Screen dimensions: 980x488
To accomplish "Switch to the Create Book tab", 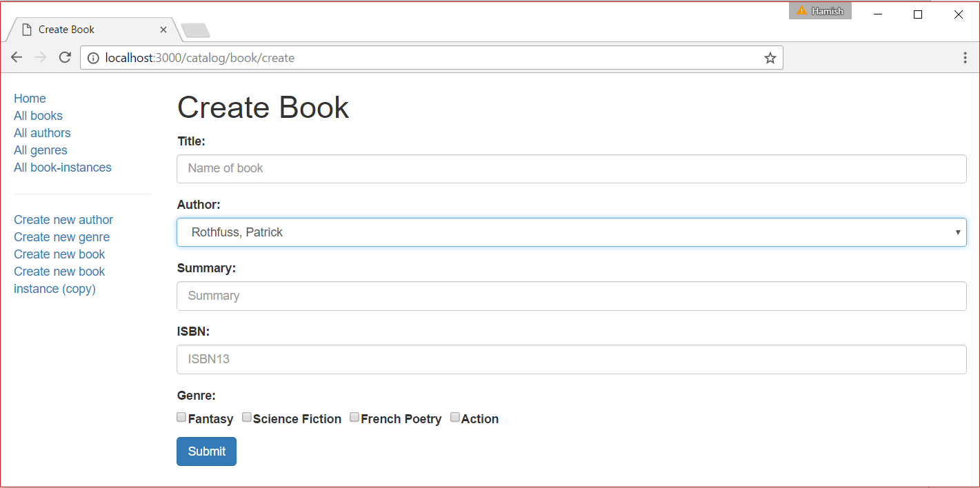I will [90, 29].
